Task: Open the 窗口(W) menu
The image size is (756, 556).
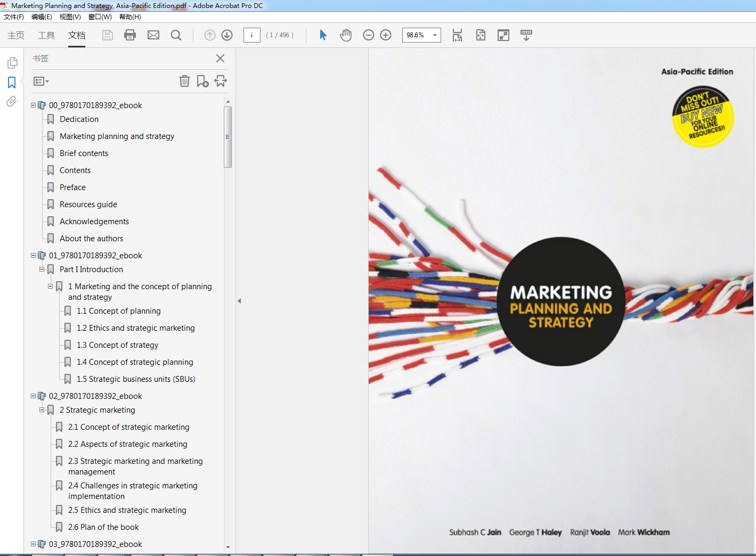Action: (100, 17)
